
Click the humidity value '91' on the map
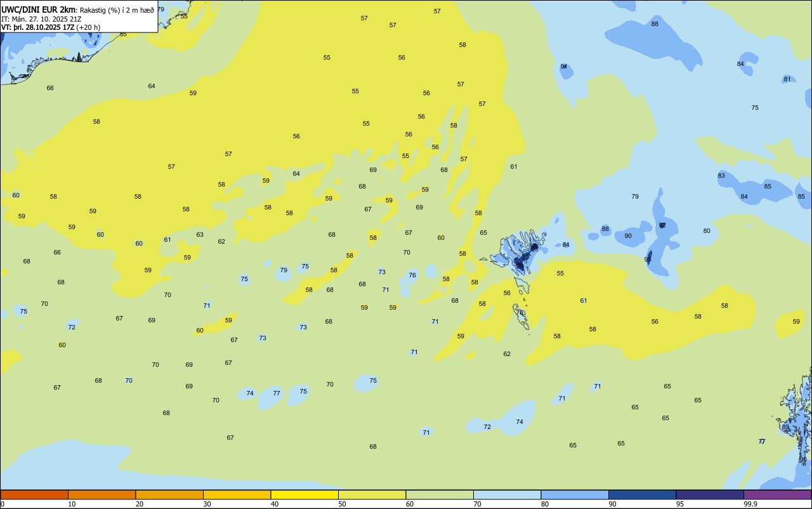pos(564,67)
